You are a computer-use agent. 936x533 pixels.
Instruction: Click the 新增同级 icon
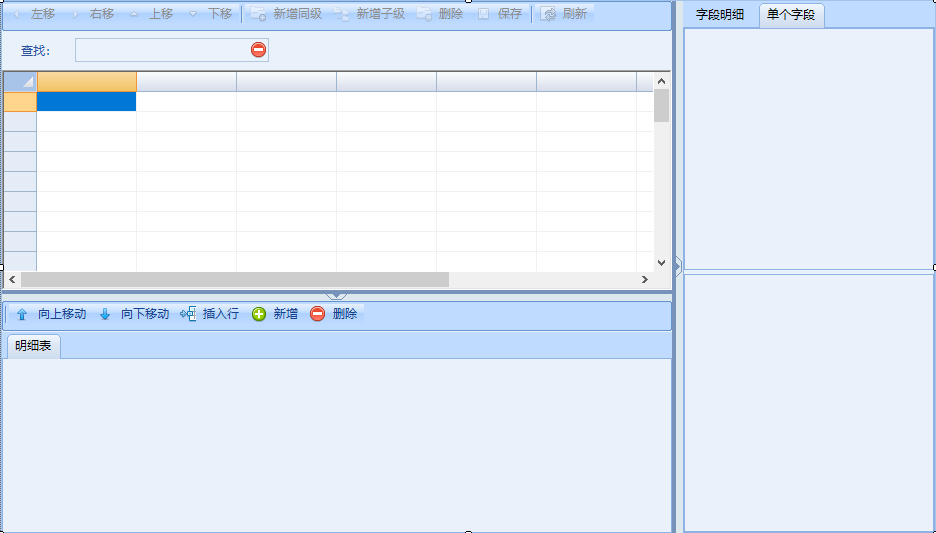click(258, 14)
